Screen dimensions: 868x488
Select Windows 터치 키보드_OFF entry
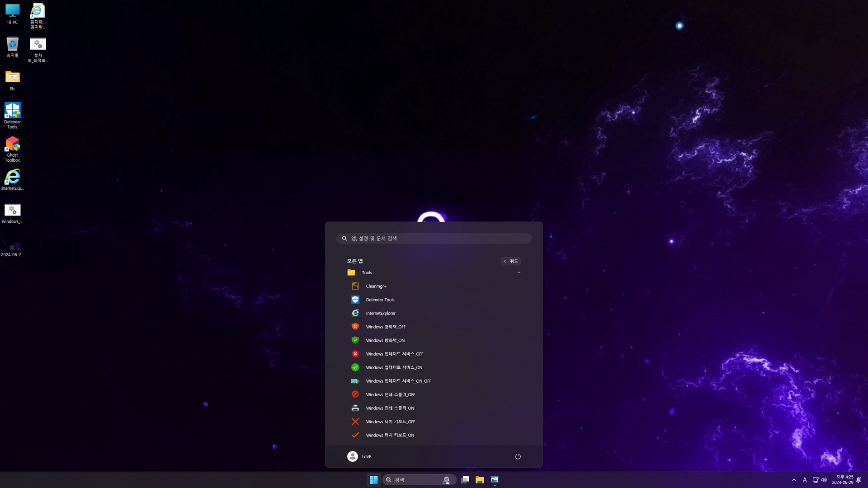click(390, 422)
